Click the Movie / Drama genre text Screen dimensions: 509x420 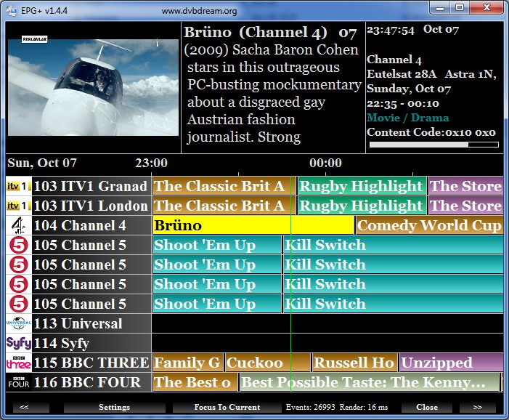[408, 118]
